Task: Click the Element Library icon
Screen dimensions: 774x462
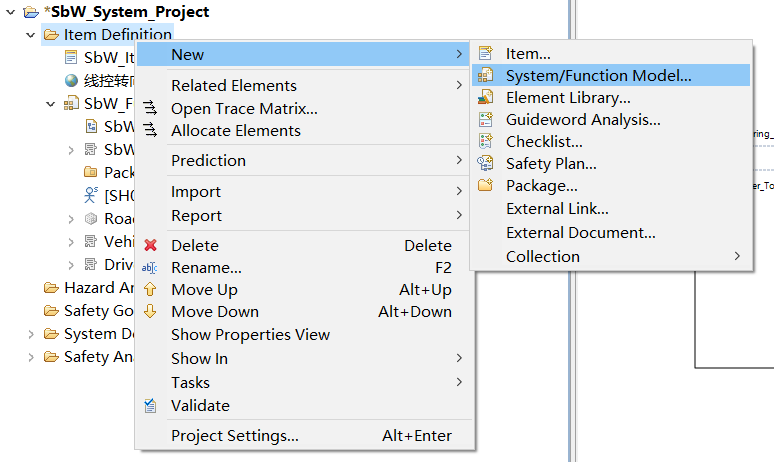Action: 485,97
